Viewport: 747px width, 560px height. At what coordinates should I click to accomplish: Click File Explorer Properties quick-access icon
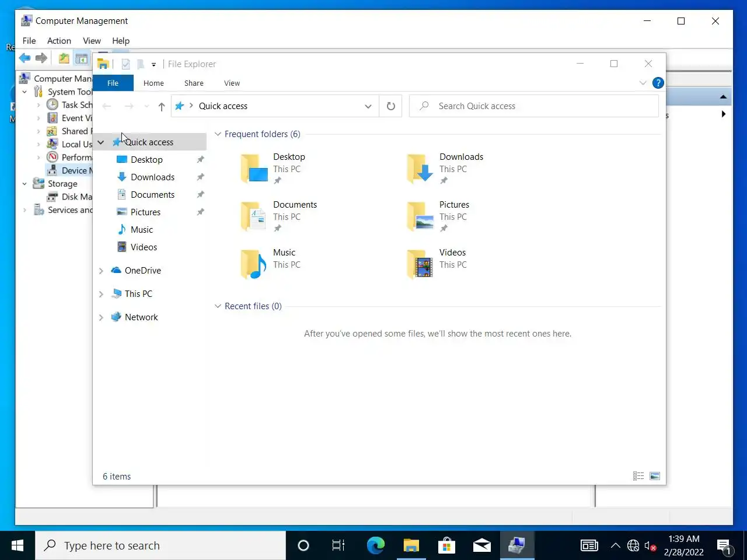tap(125, 64)
